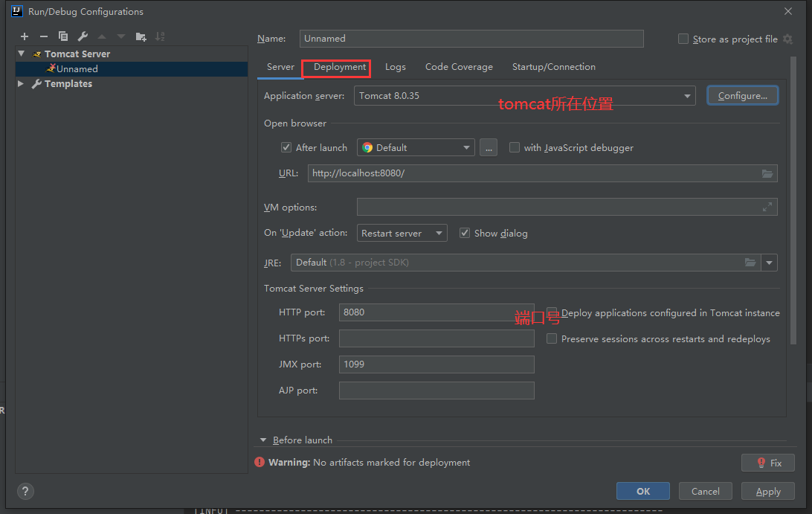Image resolution: width=812 pixels, height=514 pixels.
Task: Select the Unnamed configuration in tree
Action: click(x=132, y=69)
